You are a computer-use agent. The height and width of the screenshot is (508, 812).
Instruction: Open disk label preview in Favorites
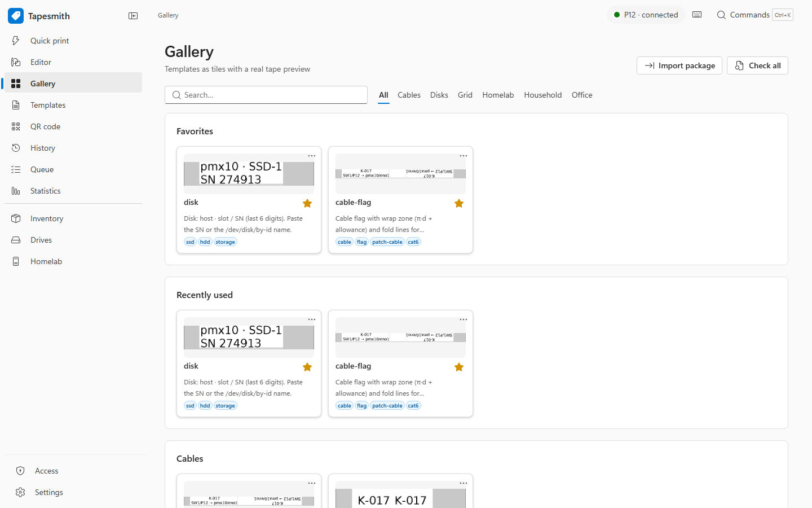click(249, 174)
